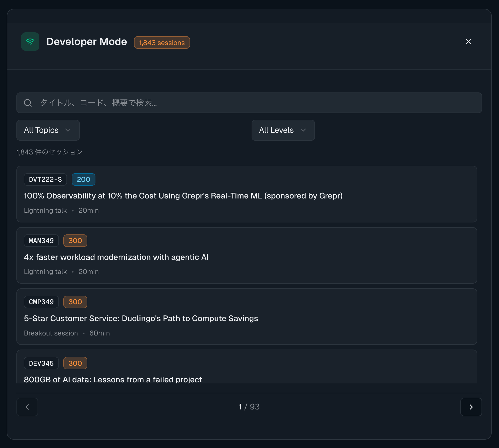Close the Developer Mode dialog

pyautogui.click(x=468, y=42)
